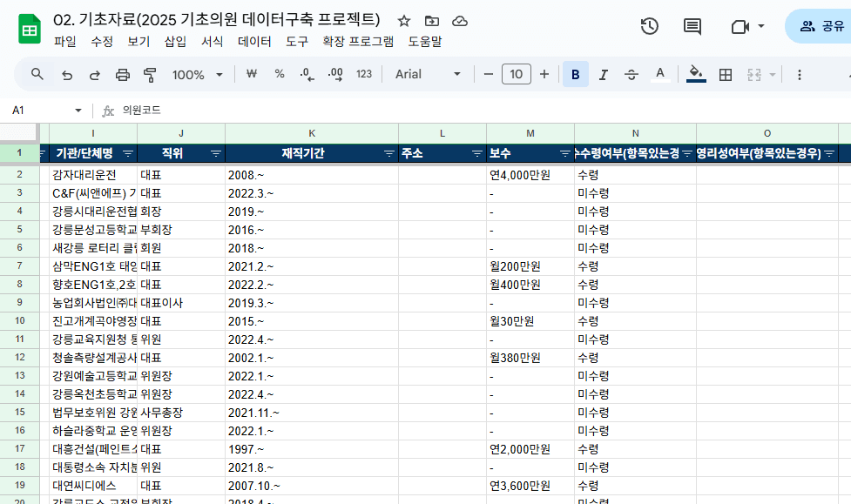Star this document
The height and width of the screenshot is (504, 851).
404,21
